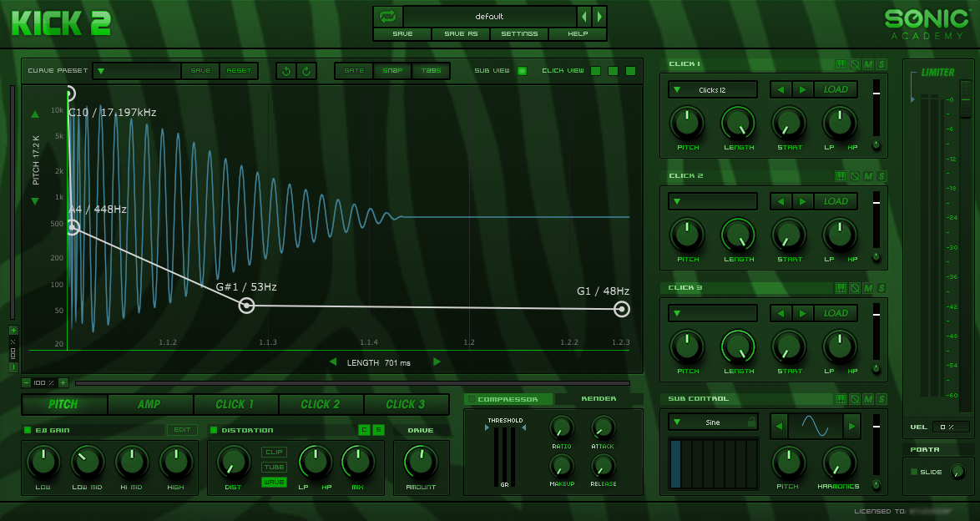Click the Vel percentage field
Screen dimensions: 980x521
click(x=950, y=427)
